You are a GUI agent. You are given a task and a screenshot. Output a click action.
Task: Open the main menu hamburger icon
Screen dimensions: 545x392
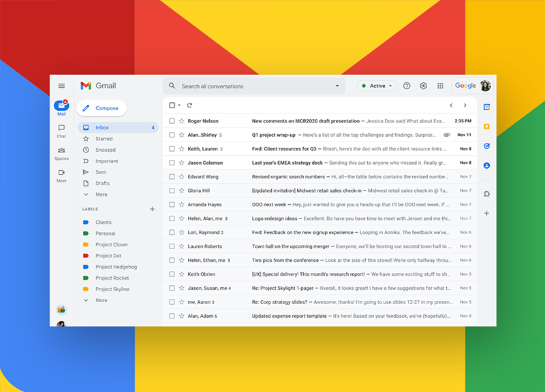pyautogui.click(x=61, y=86)
